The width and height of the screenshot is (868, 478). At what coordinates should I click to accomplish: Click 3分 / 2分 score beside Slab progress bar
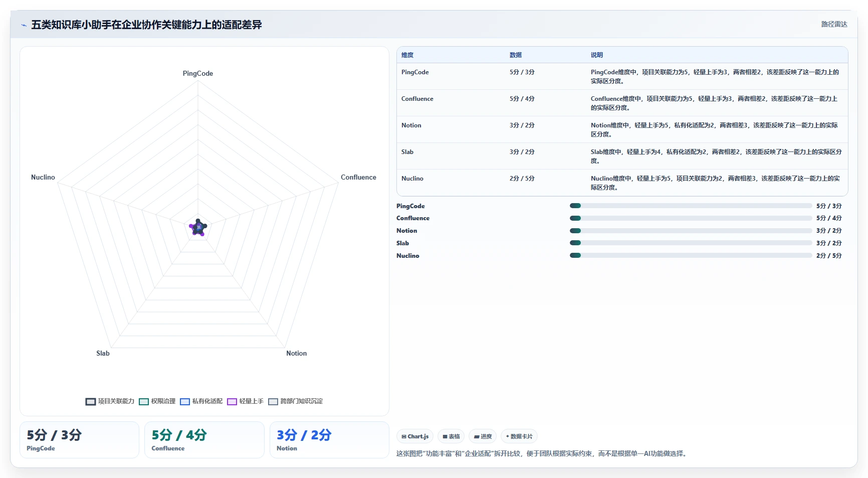coord(829,243)
